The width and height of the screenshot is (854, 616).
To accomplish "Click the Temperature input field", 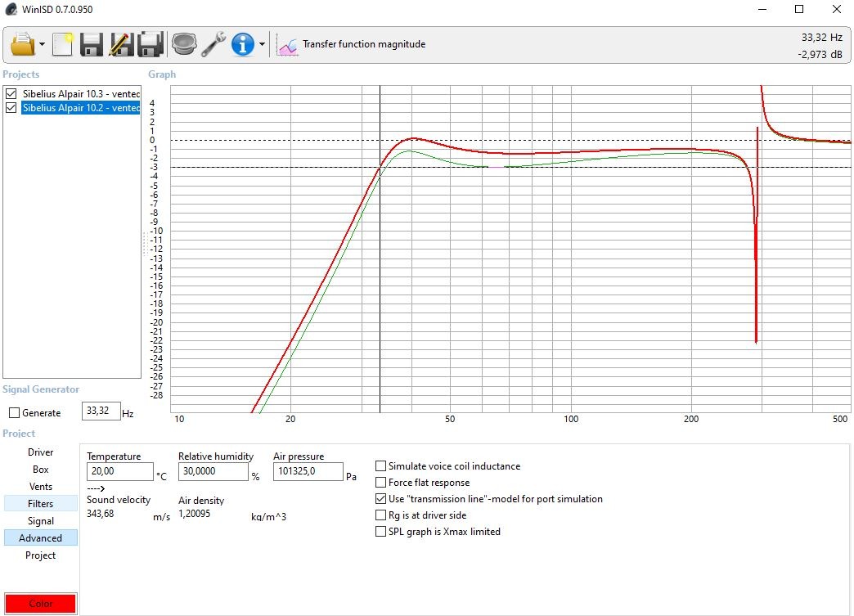I will (119, 471).
